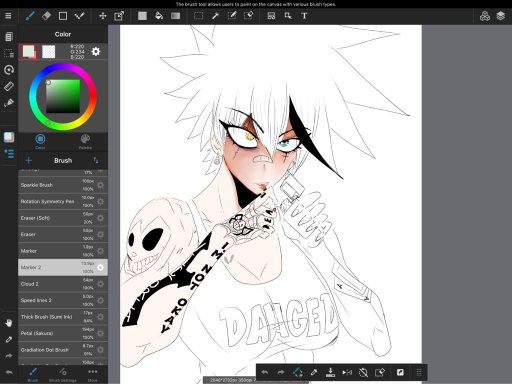Select the Bucket fill tool
The image size is (512, 384).
point(159,16)
